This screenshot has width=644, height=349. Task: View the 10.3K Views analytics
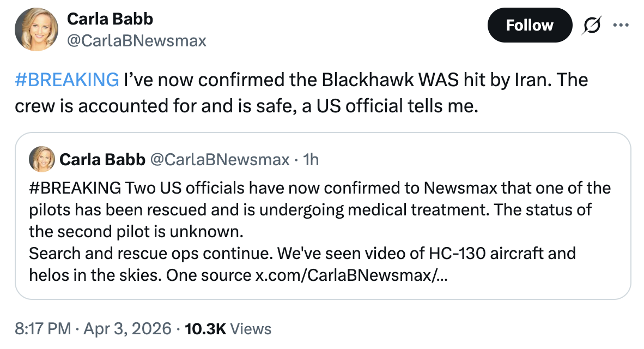(228, 329)
